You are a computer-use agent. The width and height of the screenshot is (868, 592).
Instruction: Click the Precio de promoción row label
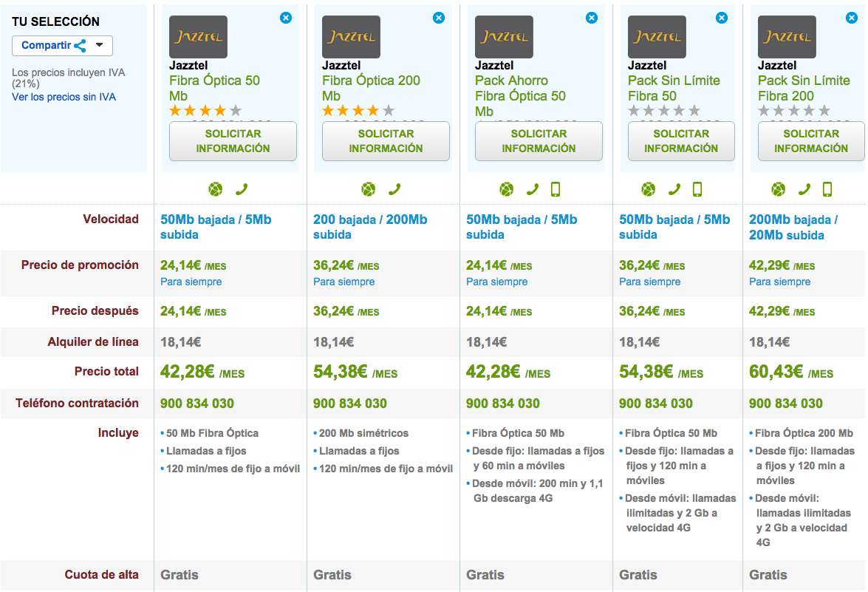(80, 265)
